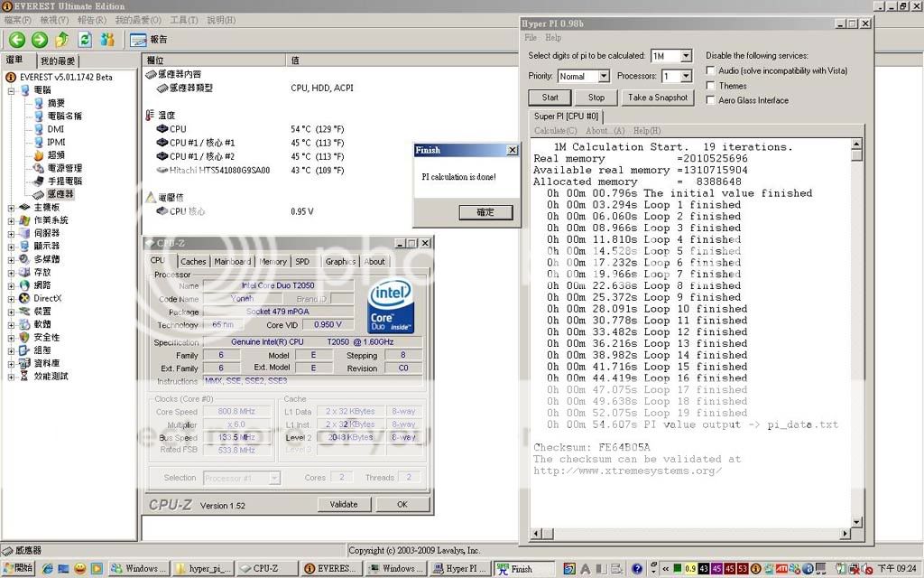Expand the 存放 storage tree node

[x=11, y=273]
